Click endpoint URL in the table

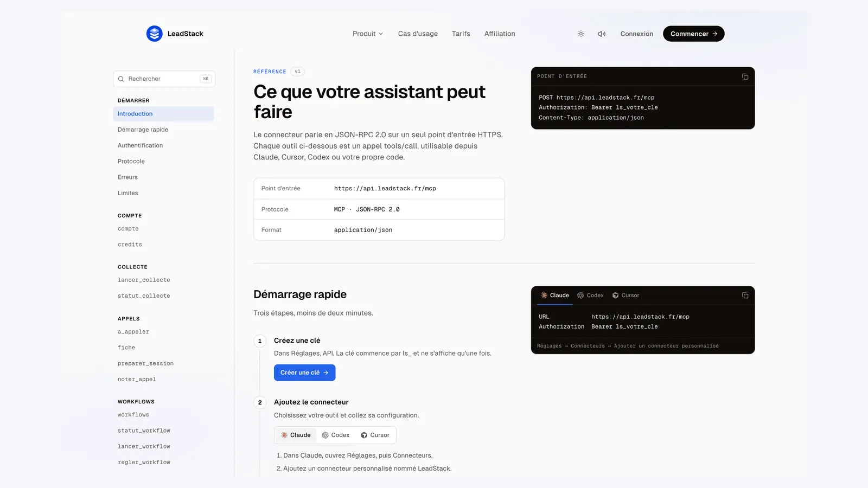coord(385,189)
